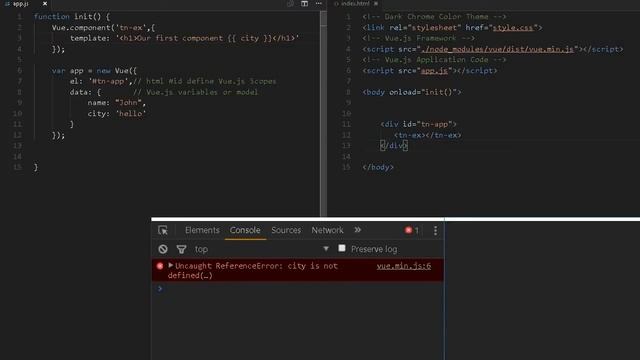640x360 pixels.
Task: Open the Elements tab in DevTools
Action: (202, 230)
